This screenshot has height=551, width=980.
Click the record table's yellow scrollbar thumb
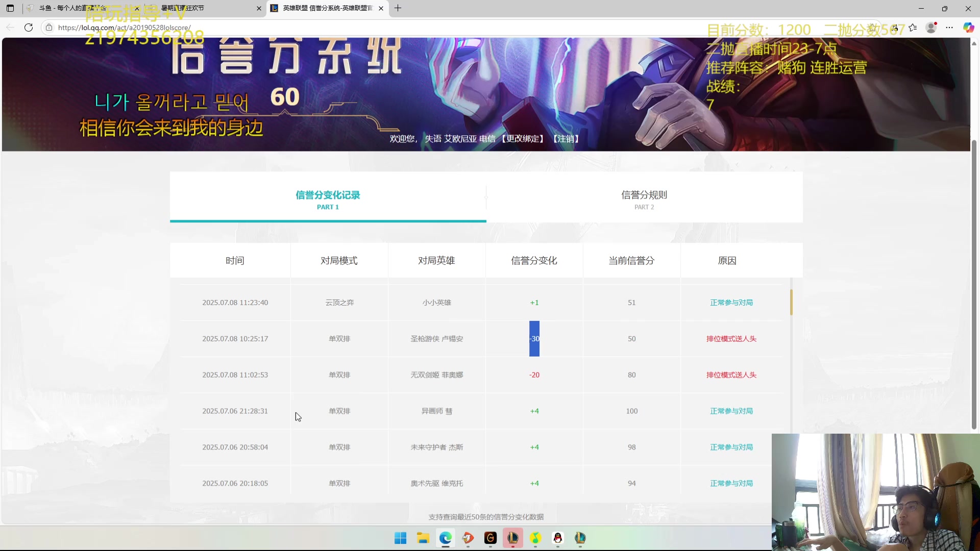pyautogui.click(x=791, y=302)
